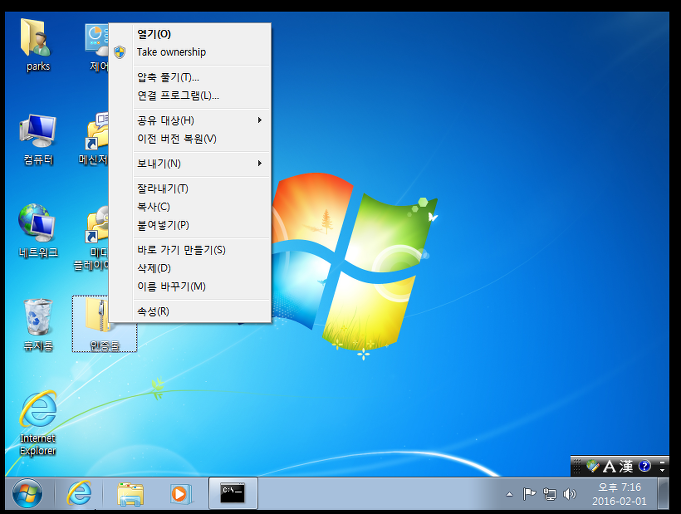
Task: Select the Internet Explorer desktop shortcut
Action: coord(38,423)
